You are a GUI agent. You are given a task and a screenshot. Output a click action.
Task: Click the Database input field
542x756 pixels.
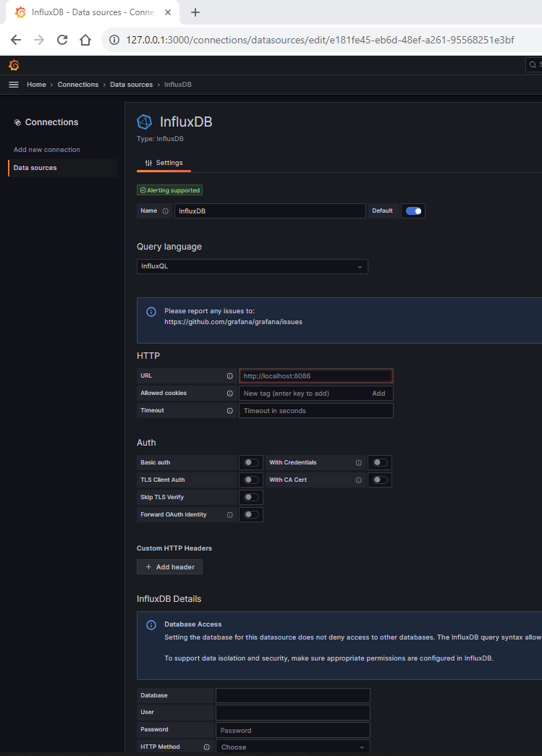[x=293, y=696]
